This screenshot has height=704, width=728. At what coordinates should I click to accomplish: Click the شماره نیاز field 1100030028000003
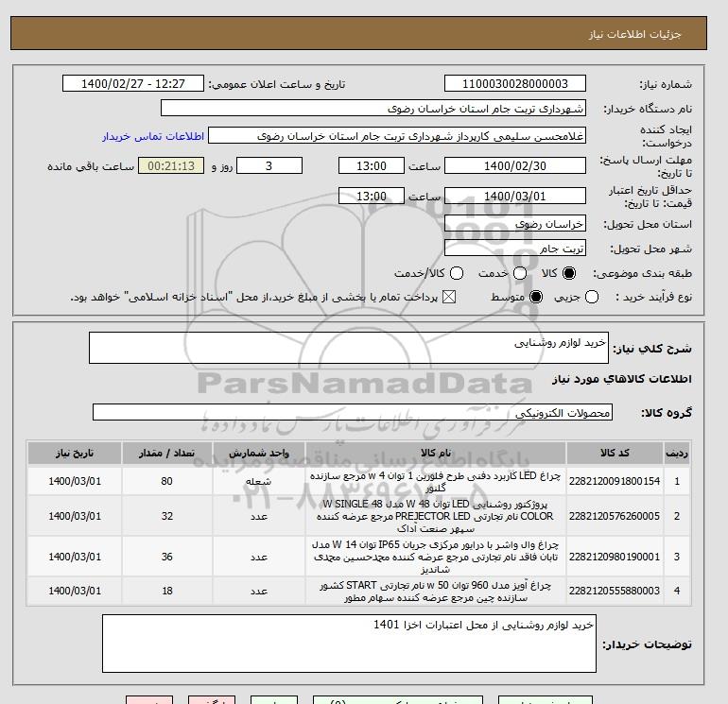[x=515, y=84]
